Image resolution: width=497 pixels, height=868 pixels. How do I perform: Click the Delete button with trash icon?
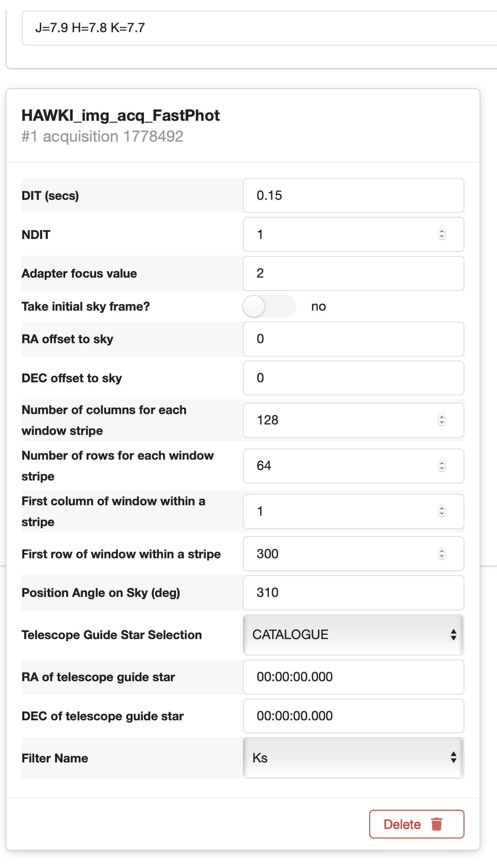(x=416, y=824)
